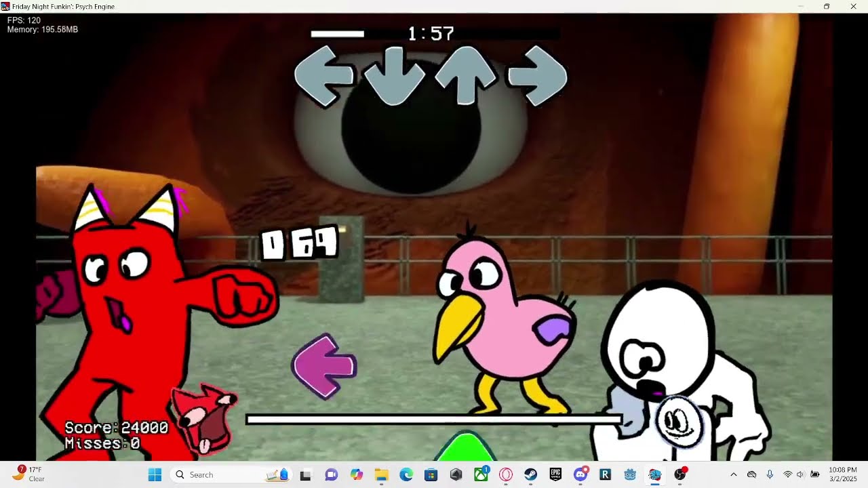Open the volume control in tray
This screenshot has height=488, width=868.
[801, 474]
